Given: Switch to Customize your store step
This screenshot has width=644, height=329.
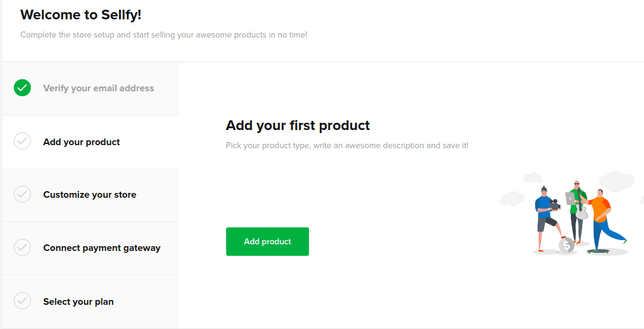Looking at the screenshot, I should pos(90,195).
